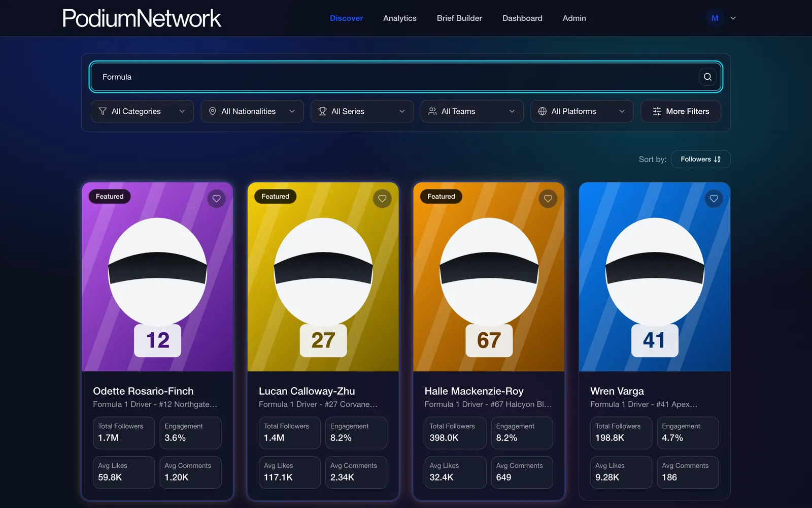Viewport: 812px width, 508px height.
Task: Open Brief Builder in navigation
Action: coord(459,18)
